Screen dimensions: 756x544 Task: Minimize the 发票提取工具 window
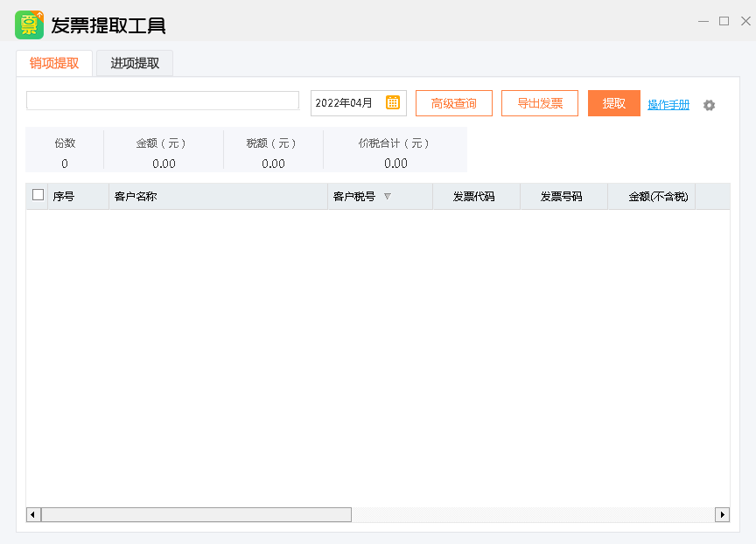(x=703, y=21)
